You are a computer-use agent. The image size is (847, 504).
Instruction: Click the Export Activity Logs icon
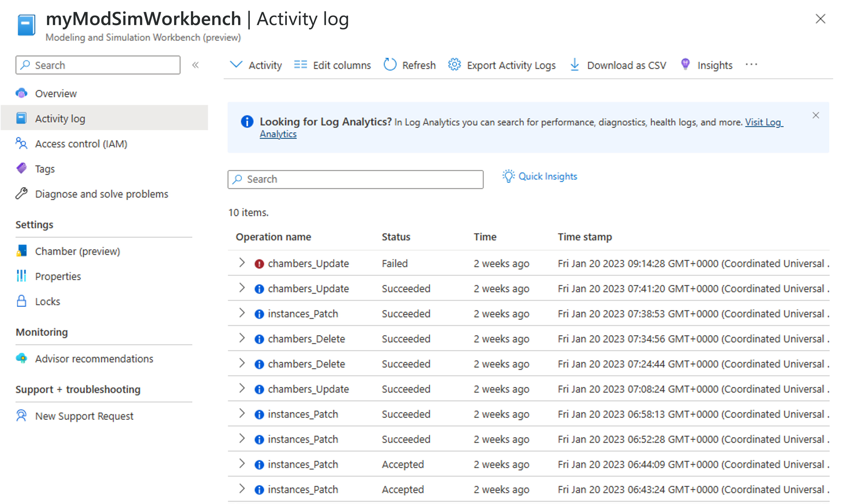pyautogui.click(x=454, y=65)
